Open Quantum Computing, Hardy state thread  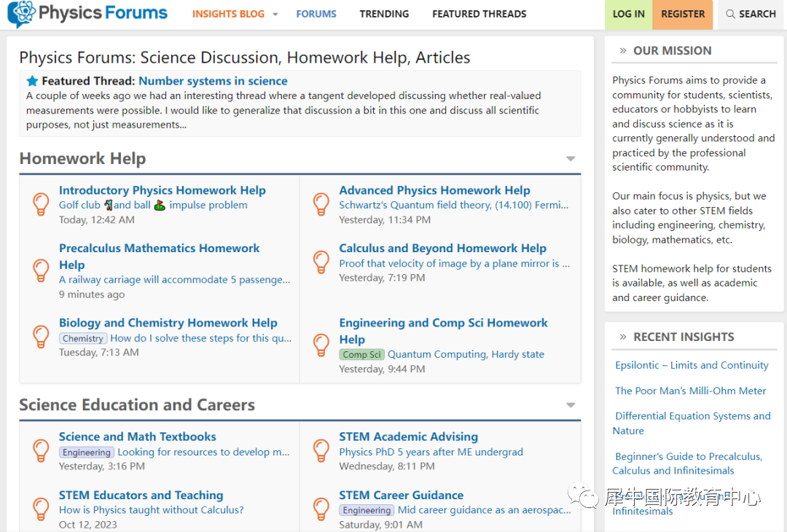click(x=466, y=354)
